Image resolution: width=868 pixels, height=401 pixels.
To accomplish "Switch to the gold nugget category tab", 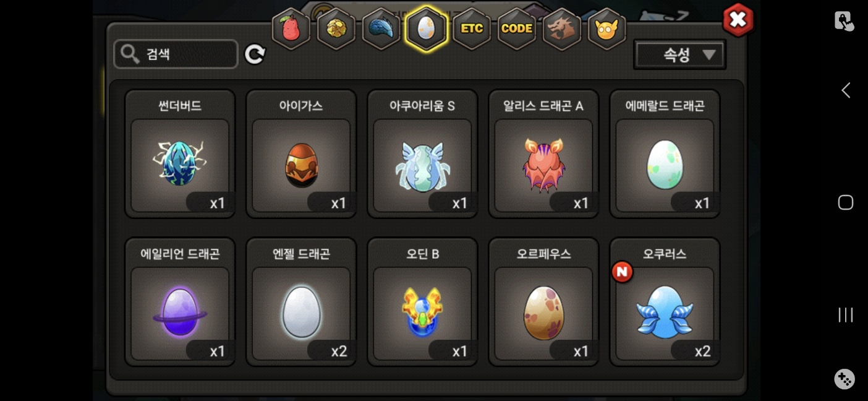I will point(336,28).
